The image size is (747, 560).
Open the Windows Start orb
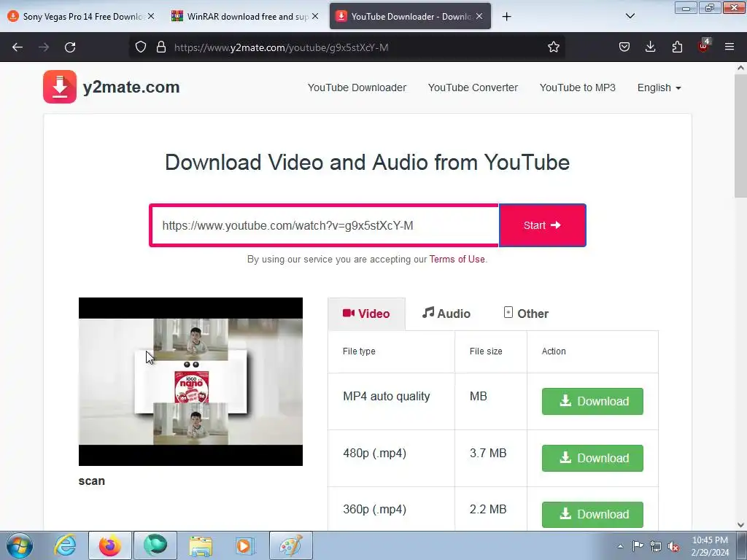[20, 545]
